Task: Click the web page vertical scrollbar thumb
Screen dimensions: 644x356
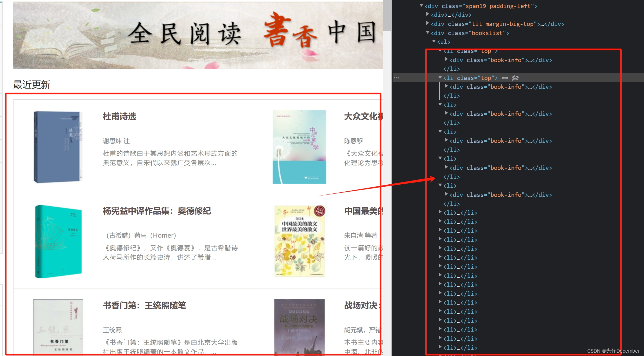Action: [387, 15]
